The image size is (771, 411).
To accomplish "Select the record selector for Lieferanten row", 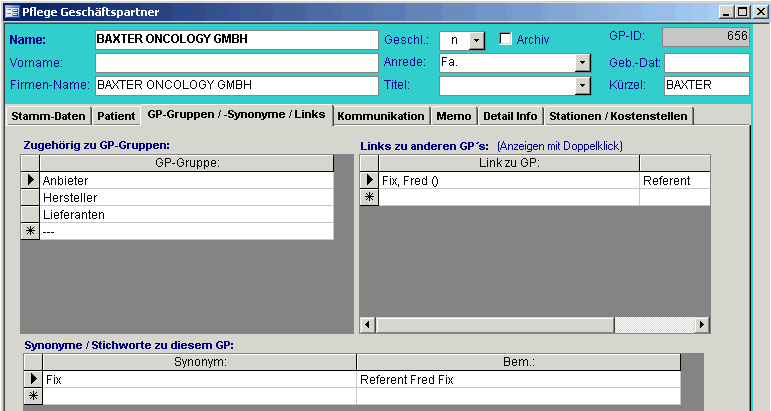I will (30, 214).
